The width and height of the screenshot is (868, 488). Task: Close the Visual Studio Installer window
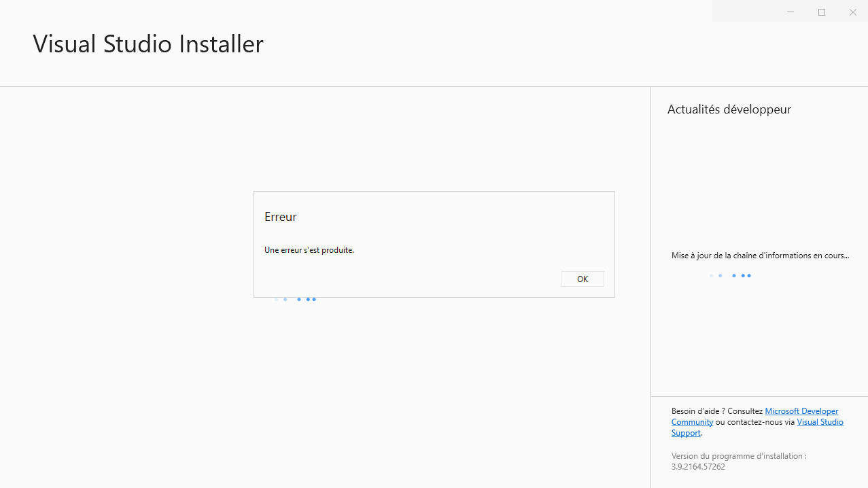point(853,12)
